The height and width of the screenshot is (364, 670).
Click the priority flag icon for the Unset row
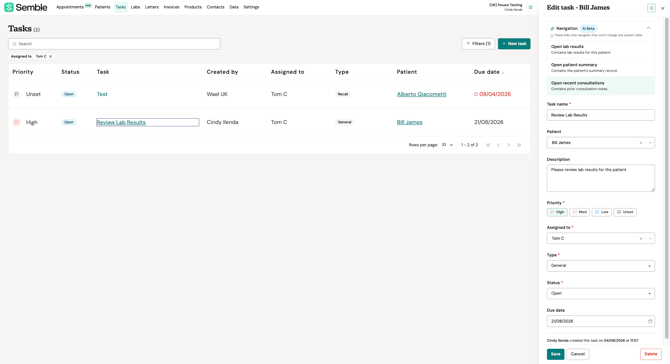tap(17, 94)
